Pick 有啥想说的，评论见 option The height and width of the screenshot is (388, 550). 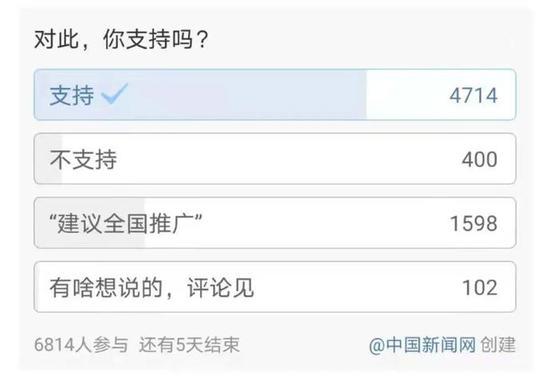(x=275, y=287)
